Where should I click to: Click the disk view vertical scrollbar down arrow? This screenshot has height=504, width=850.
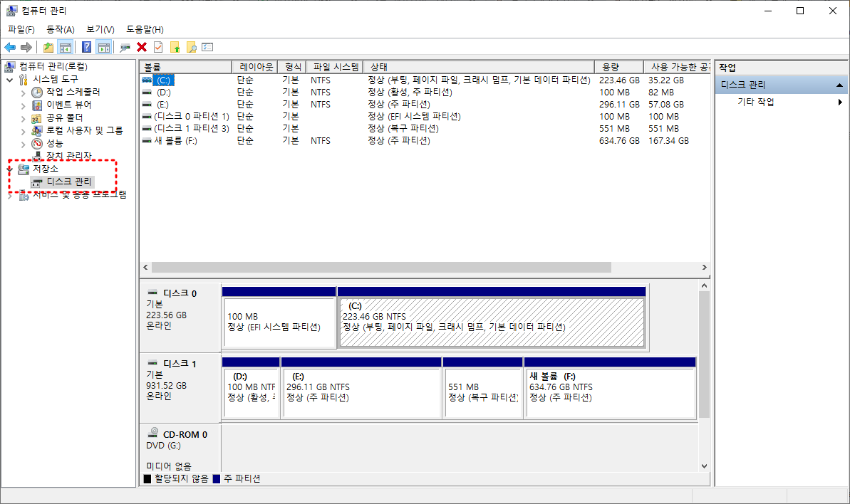(x=704, y=466)
